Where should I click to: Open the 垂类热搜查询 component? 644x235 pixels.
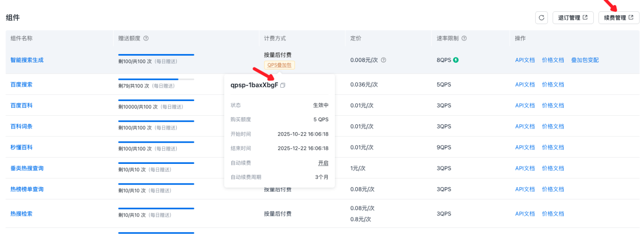click(27, 168)
